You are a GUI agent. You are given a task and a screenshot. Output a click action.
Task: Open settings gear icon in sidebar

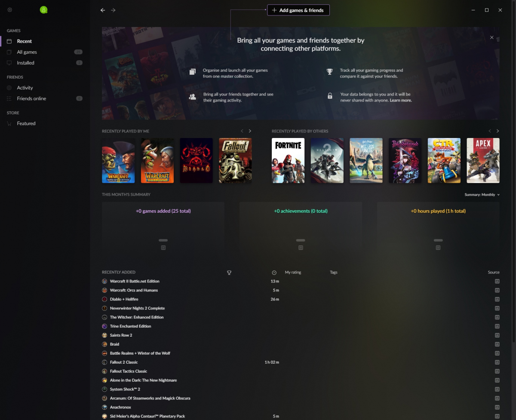point(10,10)
